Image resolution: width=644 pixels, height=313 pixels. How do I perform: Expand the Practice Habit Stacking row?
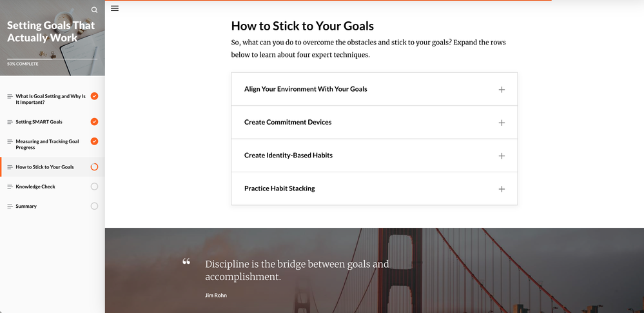click(x=279, y=188)
